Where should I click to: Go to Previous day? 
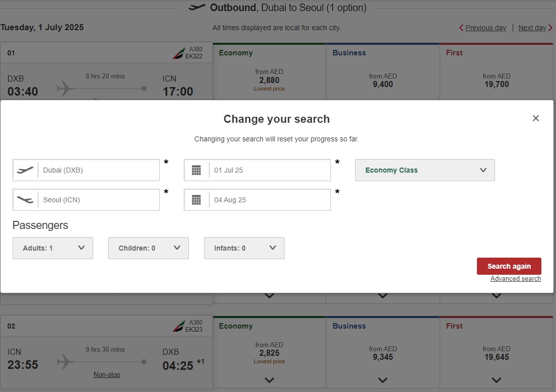[485, 28]
